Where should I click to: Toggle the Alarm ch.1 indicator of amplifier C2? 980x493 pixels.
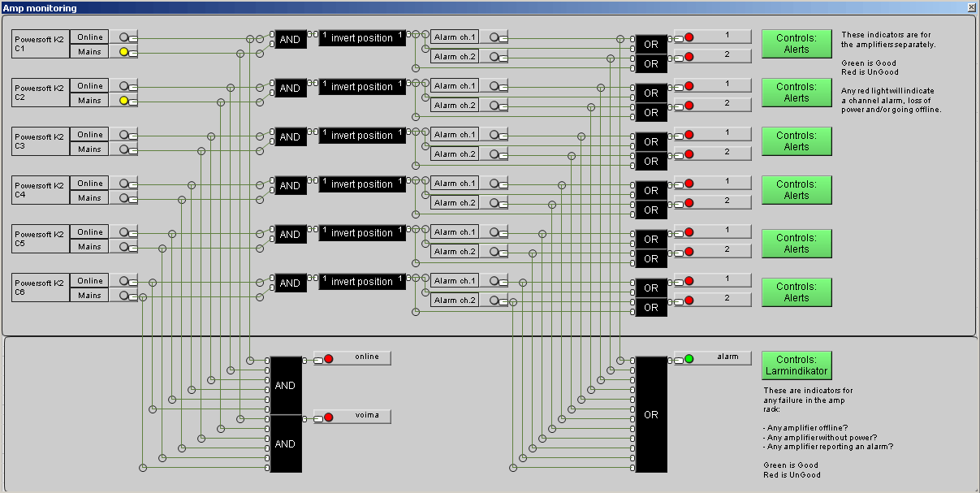494,86
